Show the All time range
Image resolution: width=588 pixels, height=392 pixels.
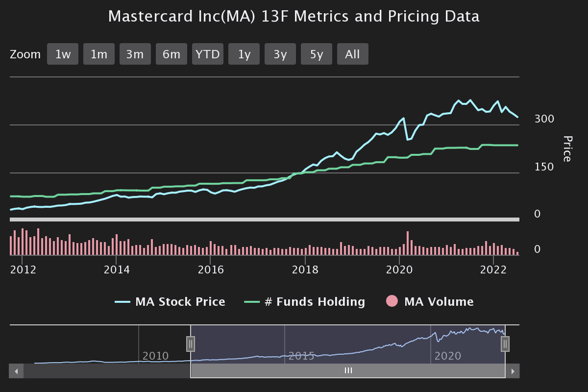click(353, 54)
